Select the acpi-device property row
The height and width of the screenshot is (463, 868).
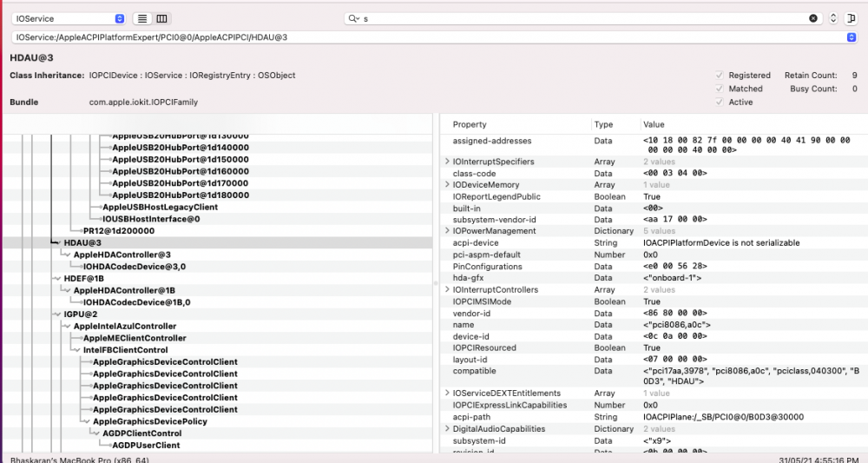(654, 243)
